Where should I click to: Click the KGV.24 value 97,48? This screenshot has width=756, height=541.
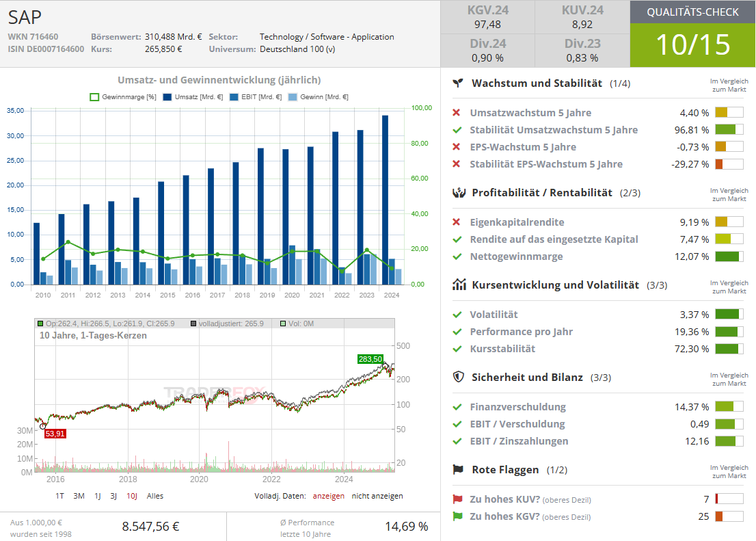[487, 25]
